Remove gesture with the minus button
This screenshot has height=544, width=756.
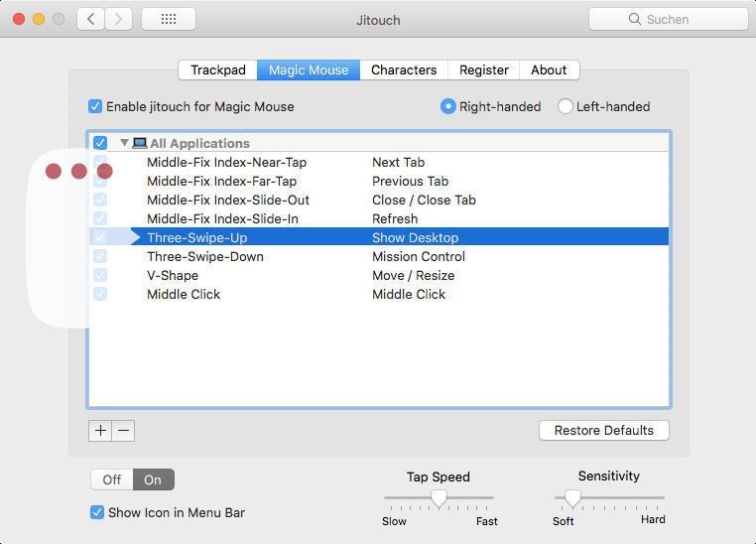point(123,430)
